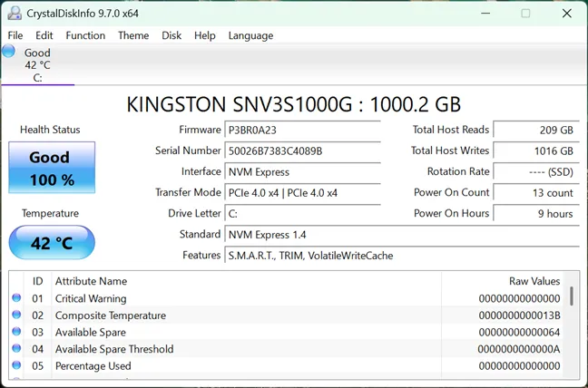Open the Help menu

(205, 35)
